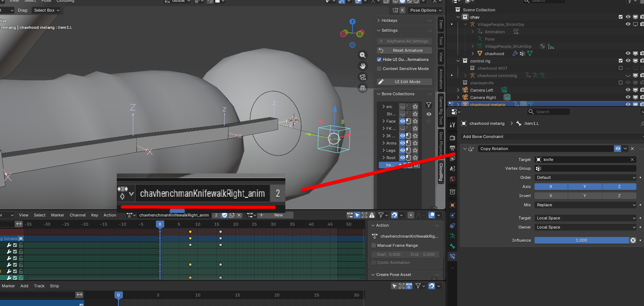This screenshot has height=306, width=644.
Task: Click the dope sheet only-selected arrow icon
Action: [357, 215]
